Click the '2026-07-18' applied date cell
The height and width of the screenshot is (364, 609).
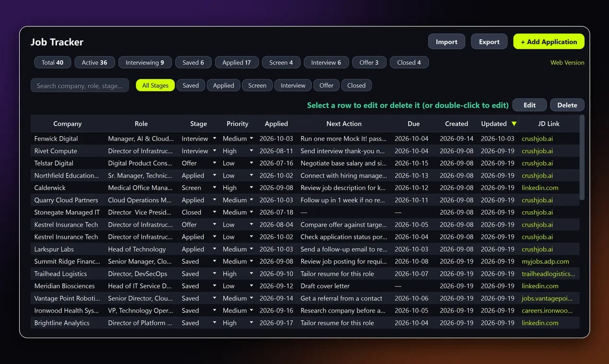pyautogui.click(x=276, y=212)
